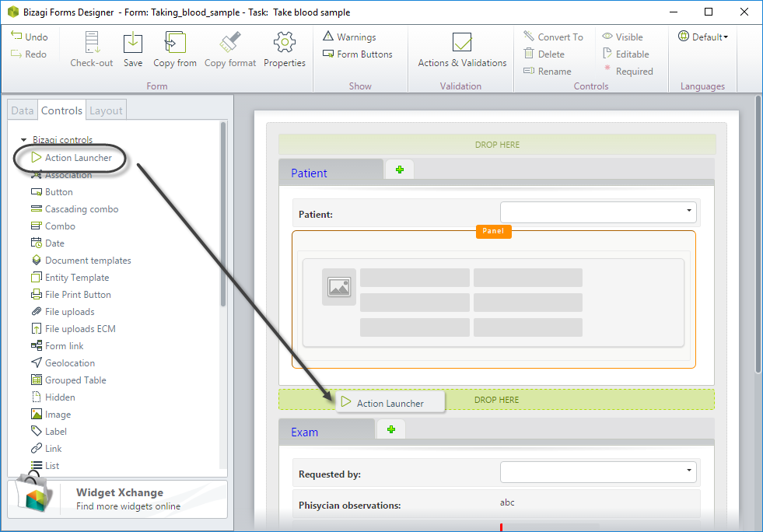The height and width of the screenshot is (532, 763).
Task: Select the File Print Button control
Action: [71, 295]
